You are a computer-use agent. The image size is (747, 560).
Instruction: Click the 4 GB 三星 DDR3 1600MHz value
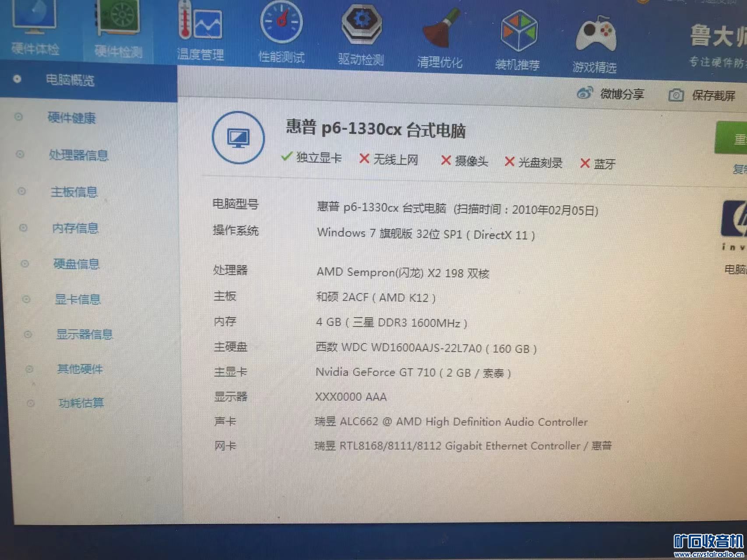pos(391,323)
